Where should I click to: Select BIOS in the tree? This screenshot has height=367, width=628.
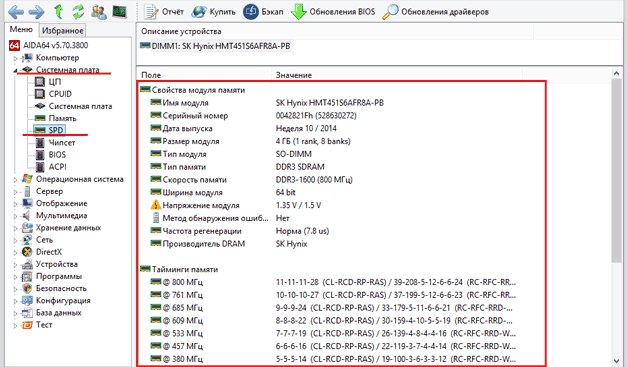(50, 155)
